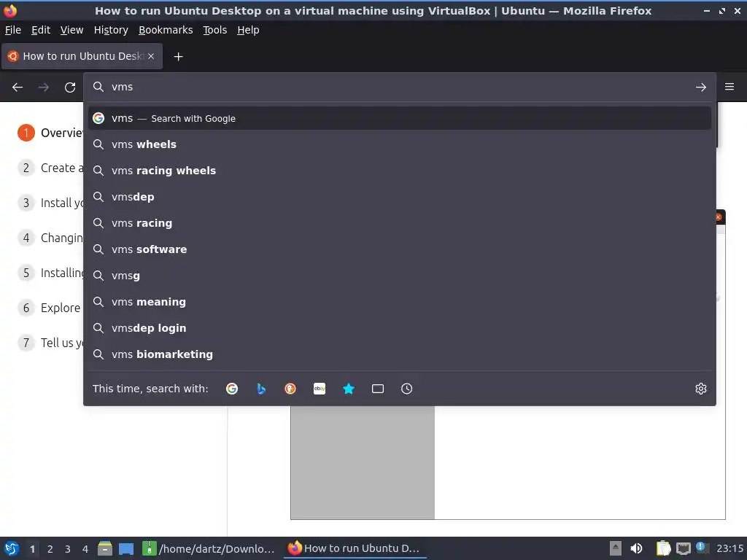747x560 pixels.
Task: Focus the Firefox 'How to run Ubuntu D...' taskbar entry
Action: click(x=355, y=548)
